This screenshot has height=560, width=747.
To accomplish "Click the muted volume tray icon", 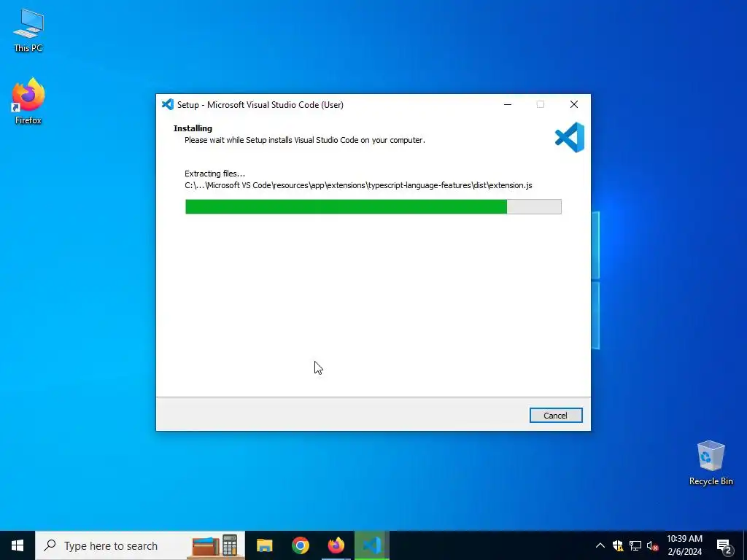I will click(x=652, y=545).
